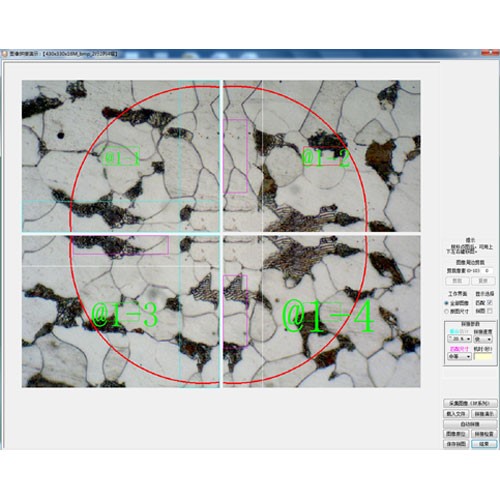Click the 拼接演示 stitching demo button
The width and height of the screenshot is (500, 500).
484,414
